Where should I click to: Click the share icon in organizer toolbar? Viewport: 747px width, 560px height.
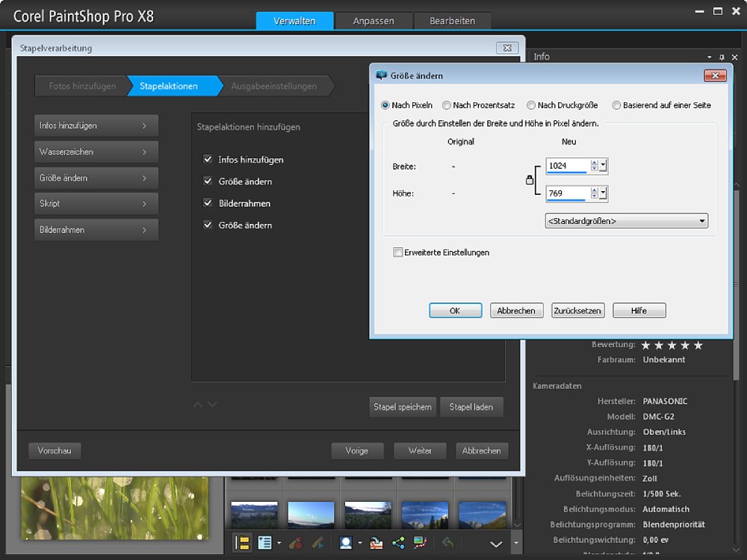click(398, 542)
